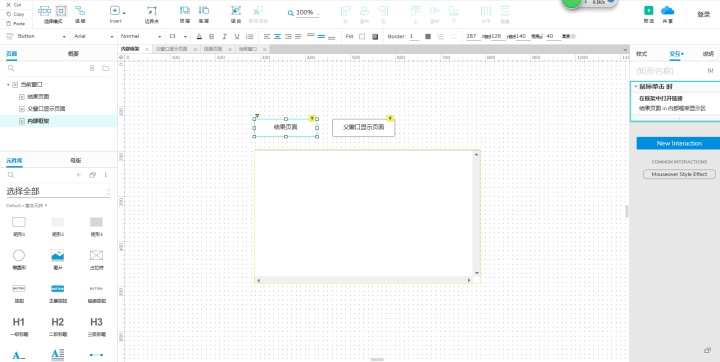Click the Insert tool icon
The height and width of the screenshot is (362, 720).
pyautogui.click(x=115, y=11)
